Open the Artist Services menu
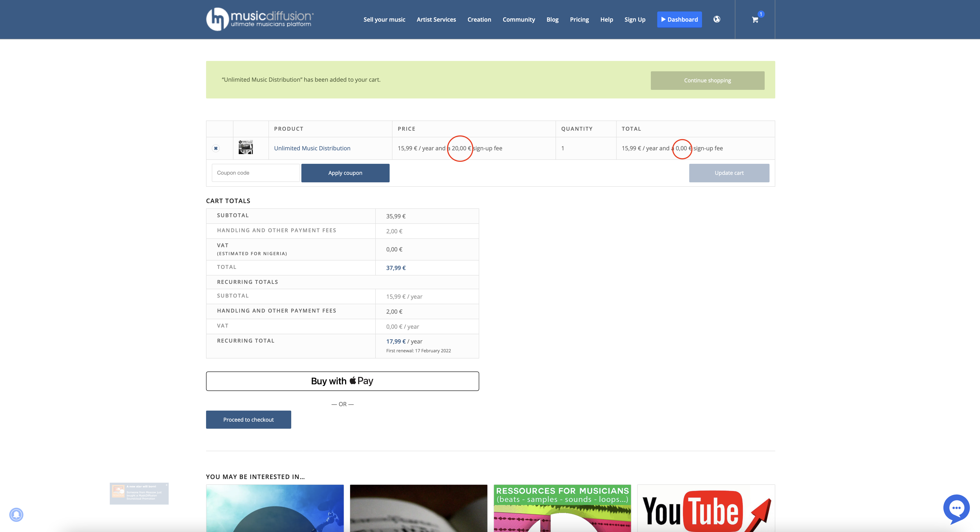The width and height of the screenshot is (980, 532). coord(436,19)
